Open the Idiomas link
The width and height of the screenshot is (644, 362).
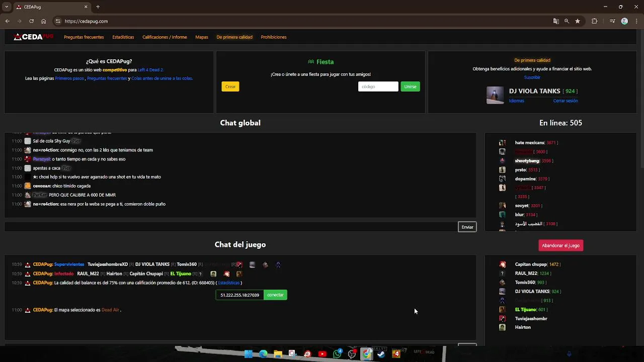coord(516,101)
